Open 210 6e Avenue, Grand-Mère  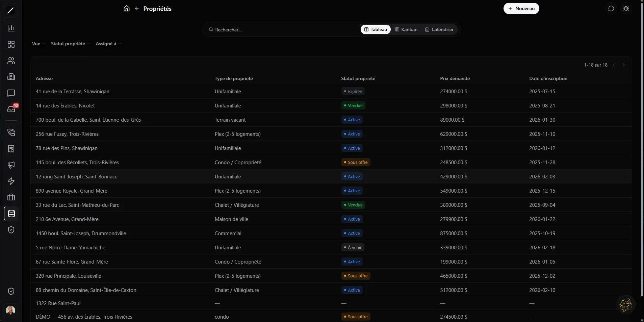click(x=331, y=219)
